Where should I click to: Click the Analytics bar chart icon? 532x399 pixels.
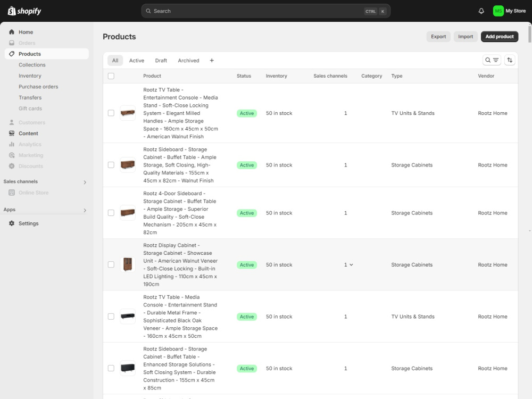tap(12, 144)
